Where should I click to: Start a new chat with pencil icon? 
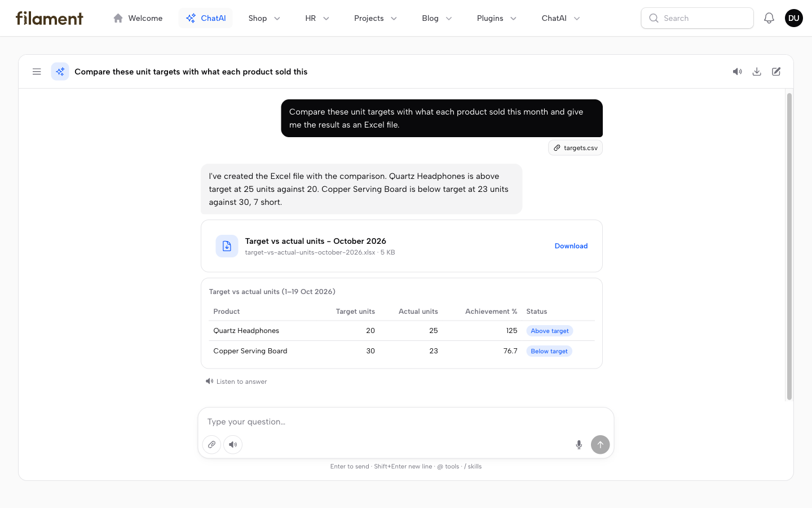pyautogui.click(x=776, y=72)
